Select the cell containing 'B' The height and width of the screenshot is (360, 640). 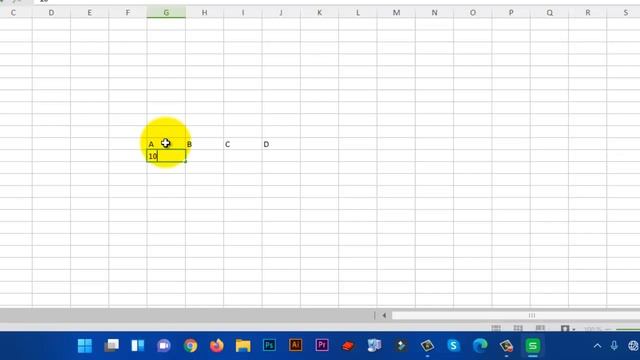click(x=204, y=144)
